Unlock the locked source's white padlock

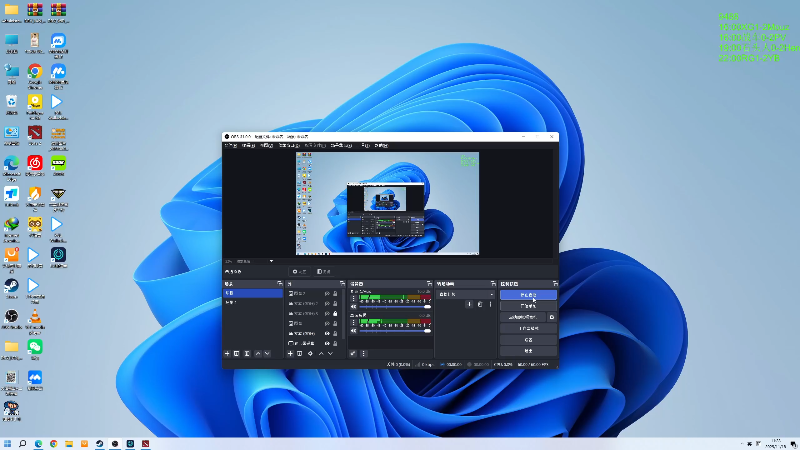pyautogui.click(x=335, y=314)
